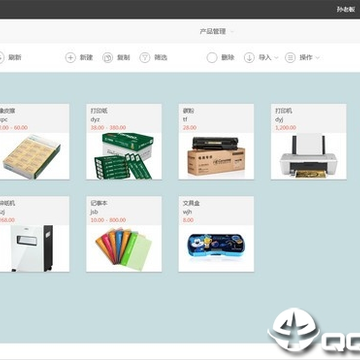Click the 刷新 label

tap(15, 58)
